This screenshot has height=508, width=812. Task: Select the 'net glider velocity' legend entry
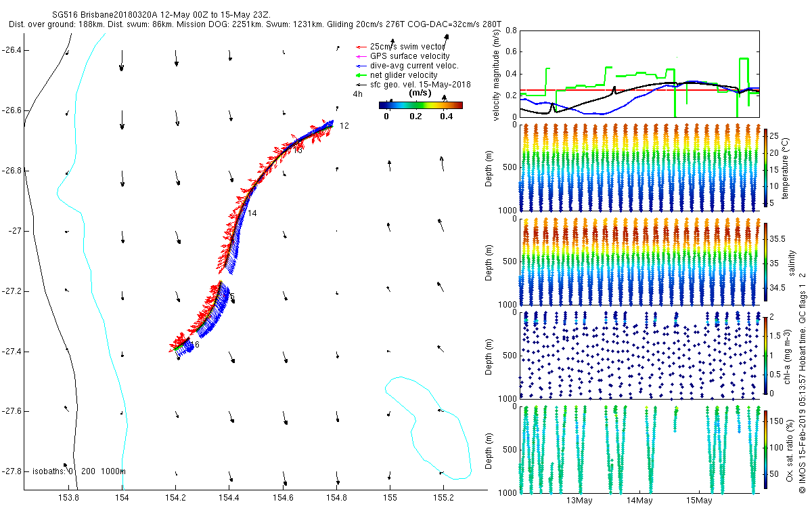[x=398, y=75]
